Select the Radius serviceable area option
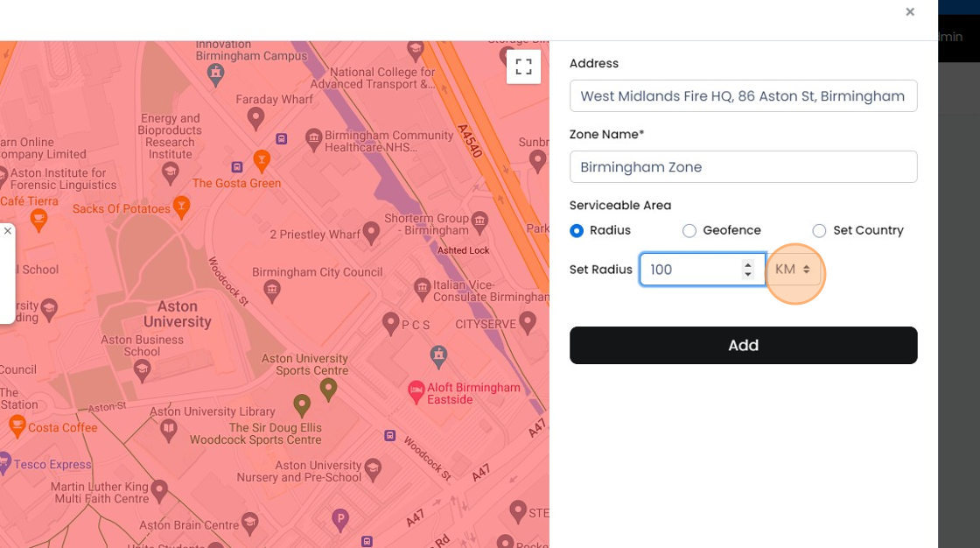Viewport: 980px width, 548px height. [577, 230]
